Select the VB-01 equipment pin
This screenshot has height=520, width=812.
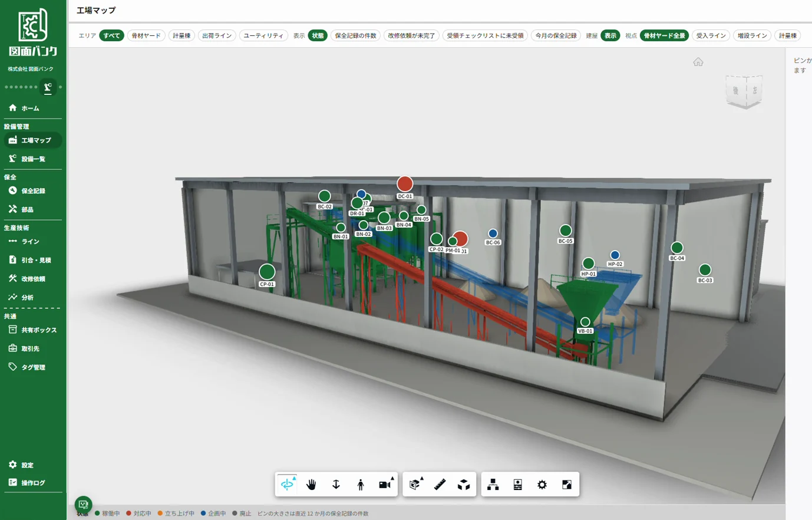tap(585, 322)
